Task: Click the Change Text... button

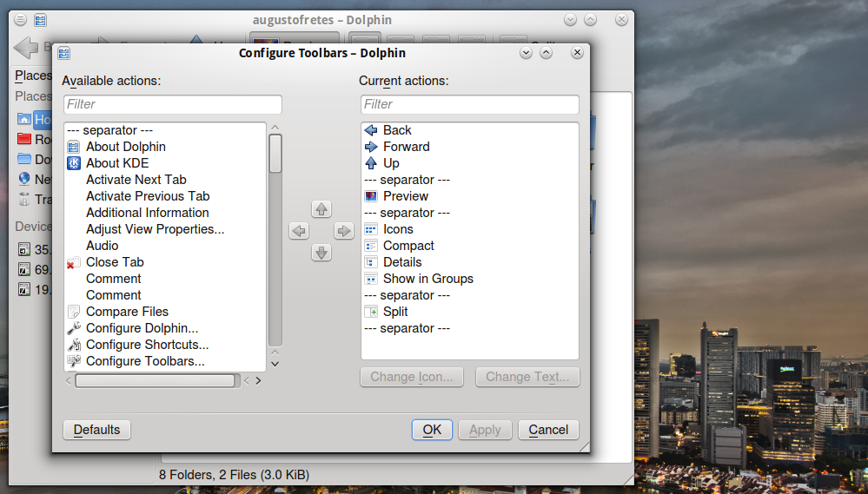Action: point(527,377)
